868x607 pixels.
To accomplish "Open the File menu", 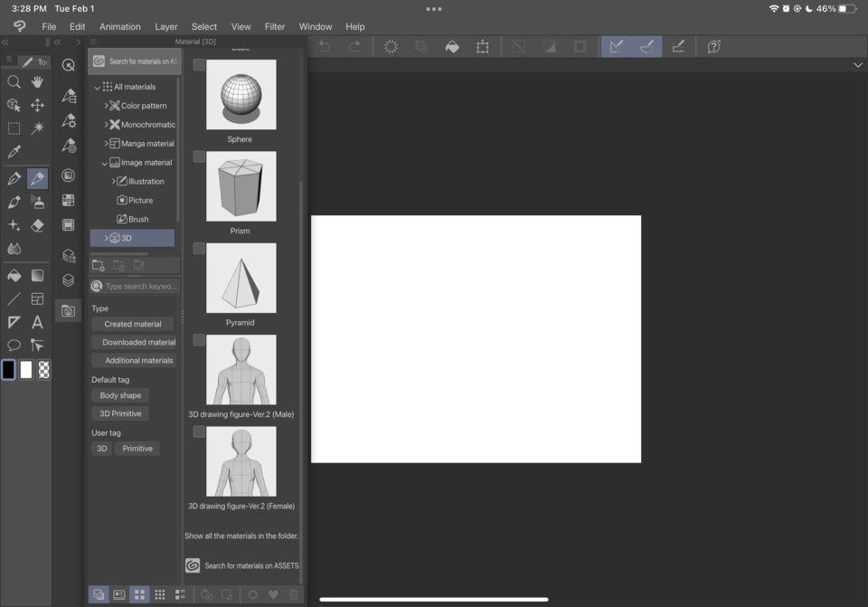I will point(49,26).
